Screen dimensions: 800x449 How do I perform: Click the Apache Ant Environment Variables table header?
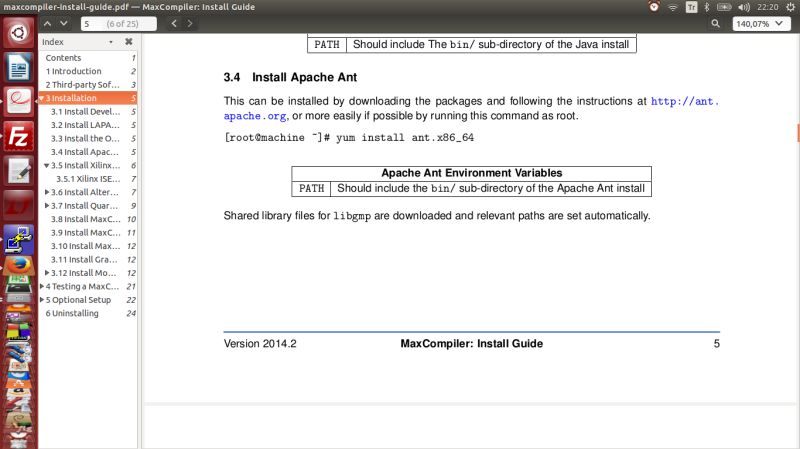[x=471, y=173]
